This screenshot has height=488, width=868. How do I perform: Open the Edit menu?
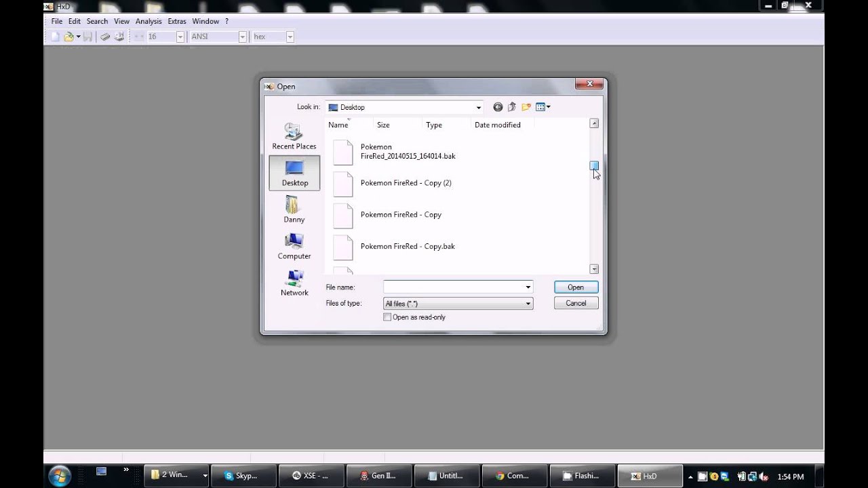coord(75,21)
